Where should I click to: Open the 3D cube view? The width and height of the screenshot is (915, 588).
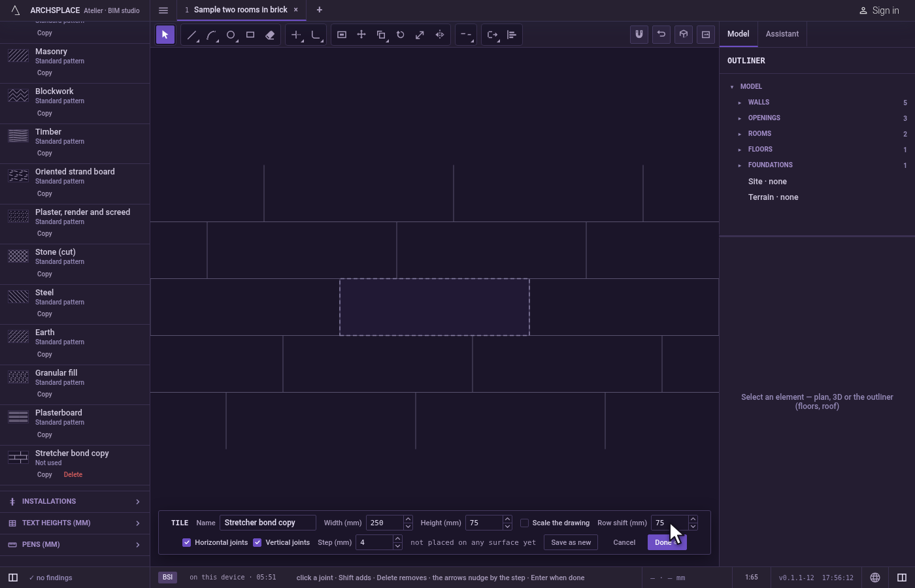click(684, 35)
